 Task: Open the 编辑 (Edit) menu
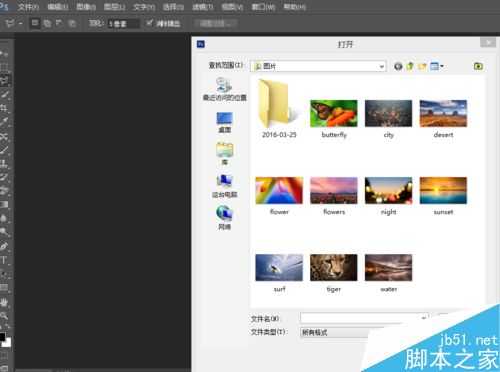pyautogui.click(x=57, y=7)
